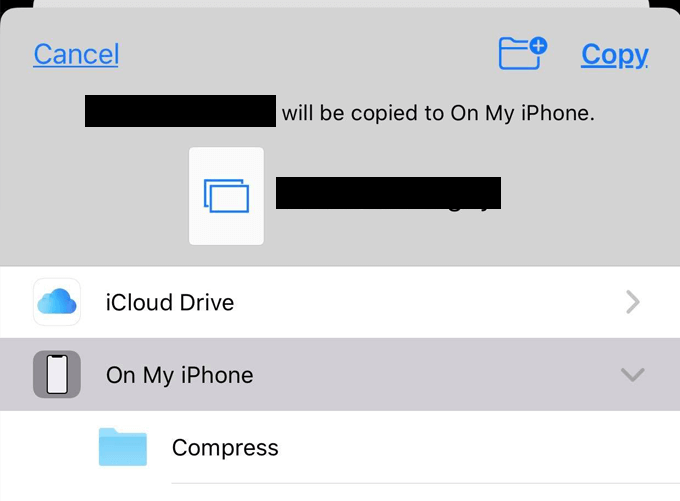Tap the background card above the sheet

tap(340, 3)
